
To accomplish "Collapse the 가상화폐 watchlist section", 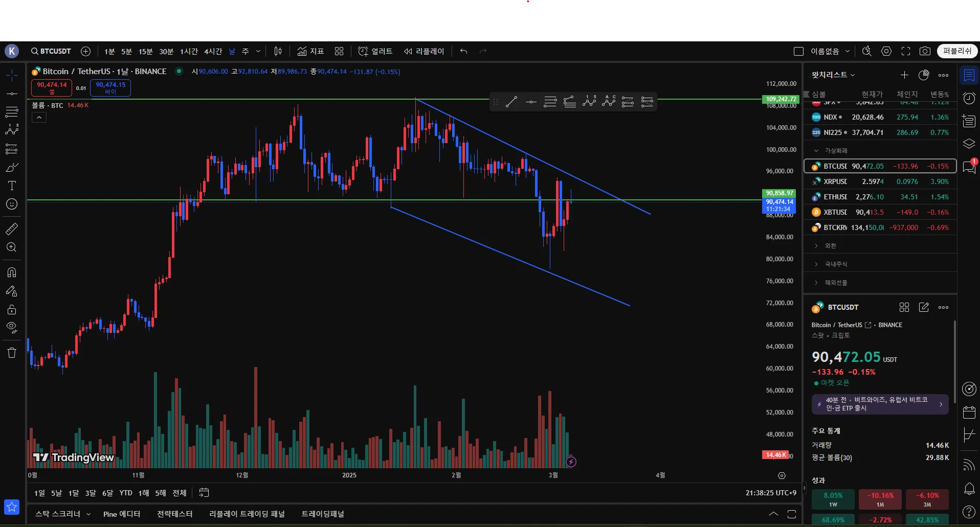I will click(x=816, y=151).
